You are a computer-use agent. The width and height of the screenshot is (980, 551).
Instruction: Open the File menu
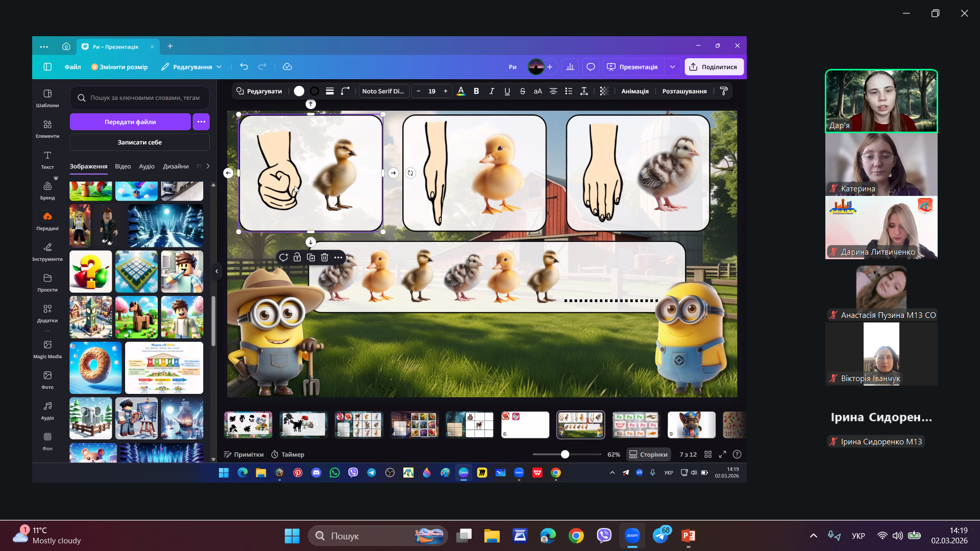point(72,67)
